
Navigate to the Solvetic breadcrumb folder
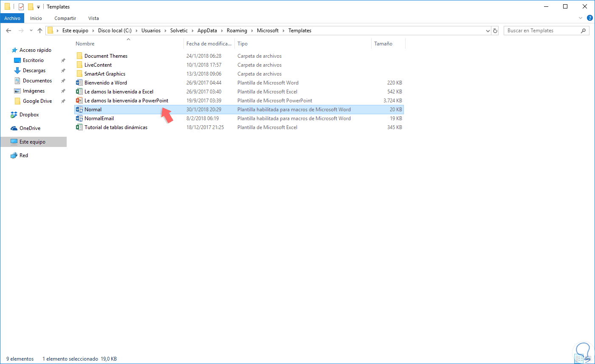[179, 31]
